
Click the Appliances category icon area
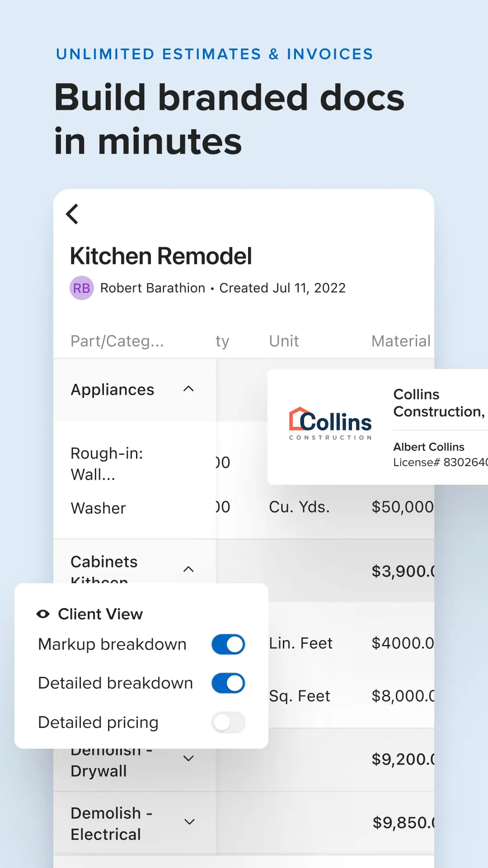click(x=189, y=389)
